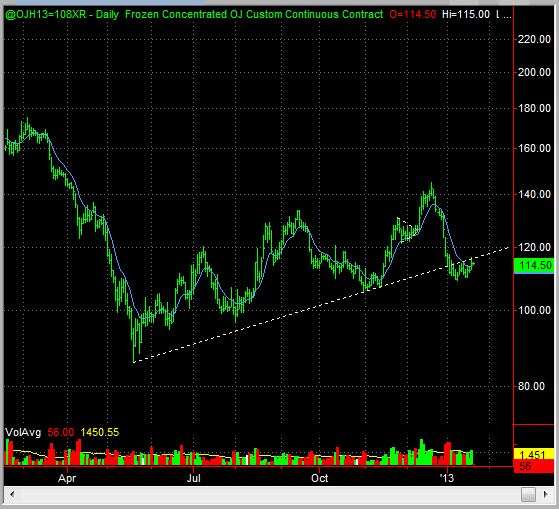Click the @OJH13=108XR symbol in chart title
This screenshot has width=559, height=509.
click(46, 15)
